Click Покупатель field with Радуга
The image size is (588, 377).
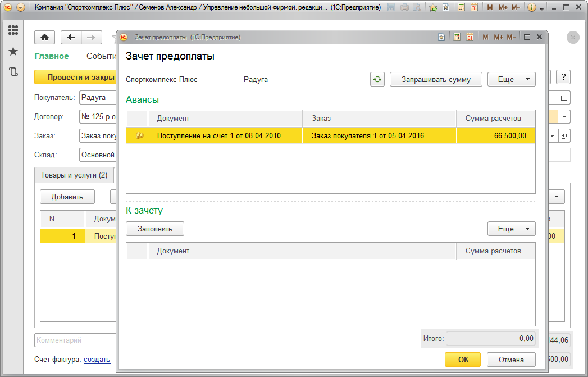click(98, 98)
